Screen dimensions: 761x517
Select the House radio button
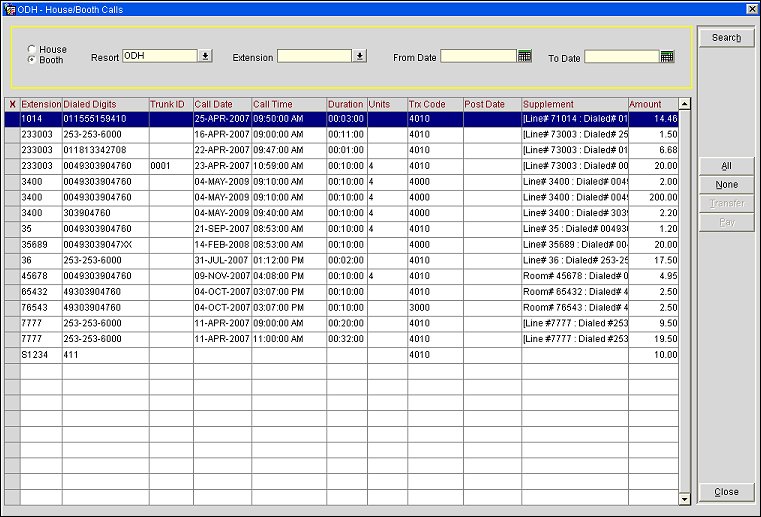click(31, 49)
